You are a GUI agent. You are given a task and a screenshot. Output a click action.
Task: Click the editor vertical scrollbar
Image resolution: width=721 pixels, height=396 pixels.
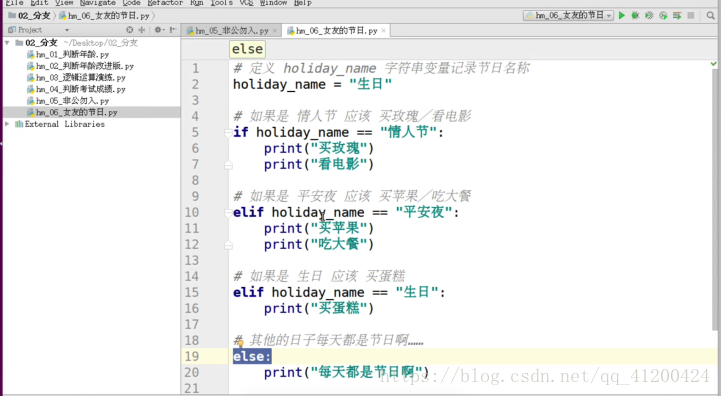click(715, 199)
